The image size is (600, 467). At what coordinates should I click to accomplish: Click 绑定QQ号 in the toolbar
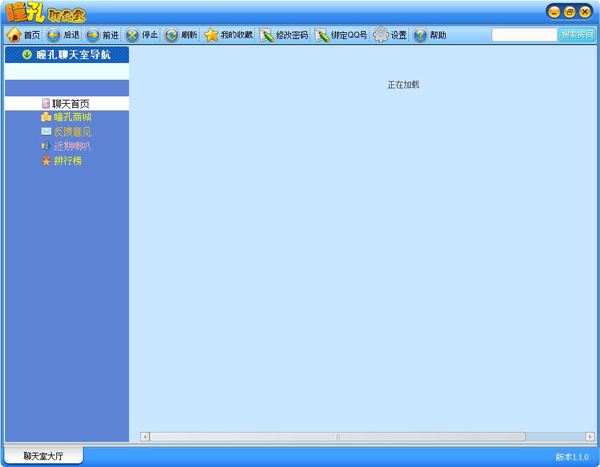click(341, 35)
